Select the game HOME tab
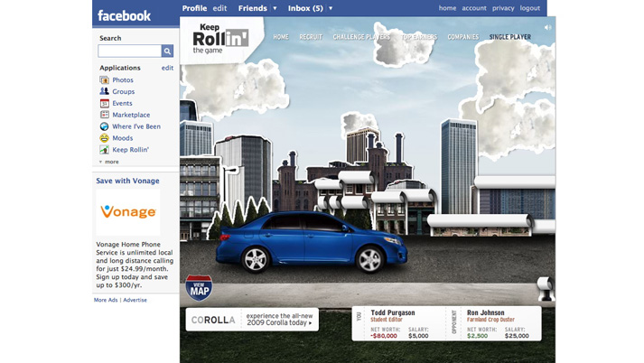644x363 pixels. 281,37
